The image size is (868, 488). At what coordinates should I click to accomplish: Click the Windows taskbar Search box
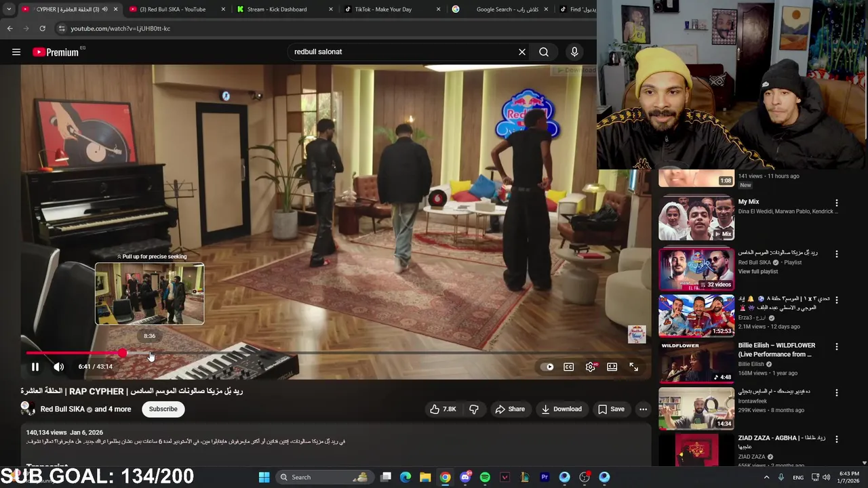pos(325,477)
